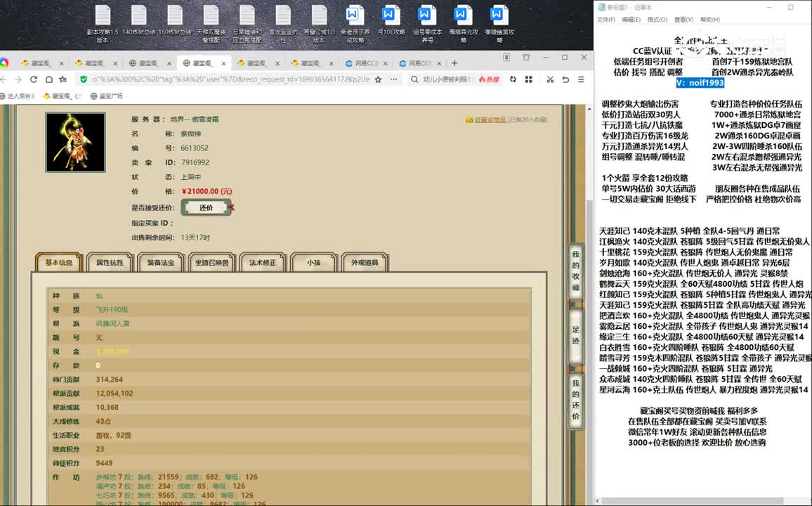Go to the browser home page
Viewport: 812px width, 506px height.
48,79
